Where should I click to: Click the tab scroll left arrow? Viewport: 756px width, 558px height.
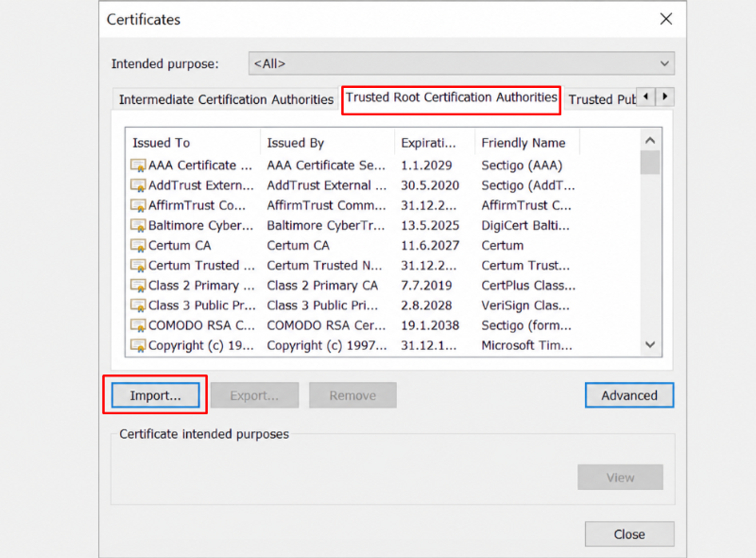[646, 96]
